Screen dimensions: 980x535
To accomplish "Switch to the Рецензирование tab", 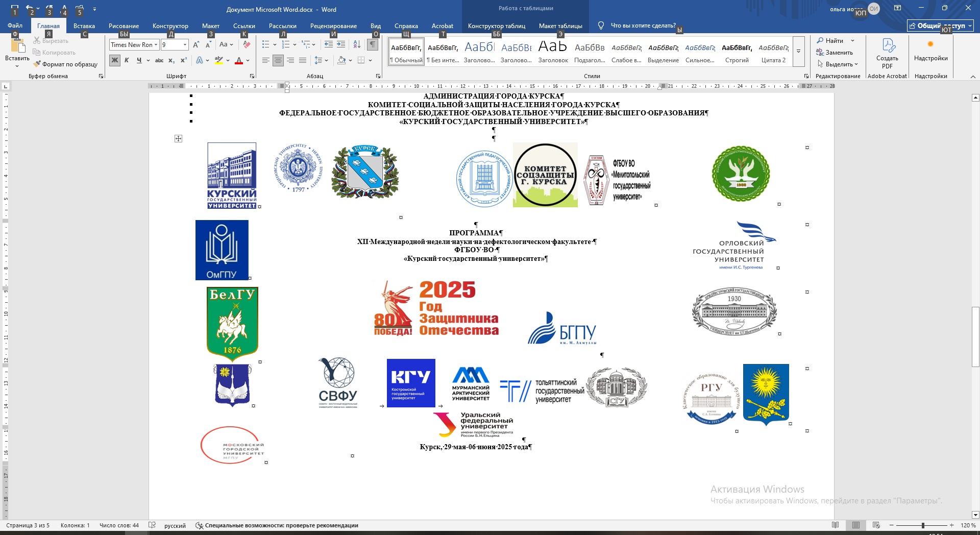I will (333, 26).
